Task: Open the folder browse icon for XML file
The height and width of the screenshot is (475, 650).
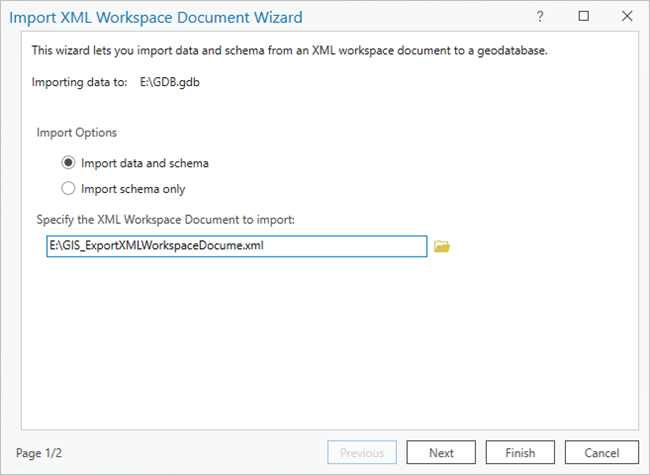Action: [x=442, y=246]
